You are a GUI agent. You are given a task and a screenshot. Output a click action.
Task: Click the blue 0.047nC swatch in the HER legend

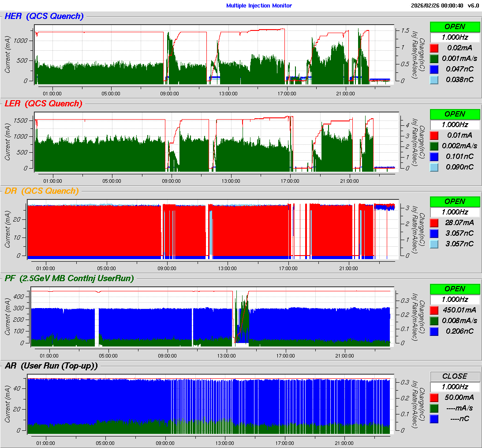click(x=434, y=69)
